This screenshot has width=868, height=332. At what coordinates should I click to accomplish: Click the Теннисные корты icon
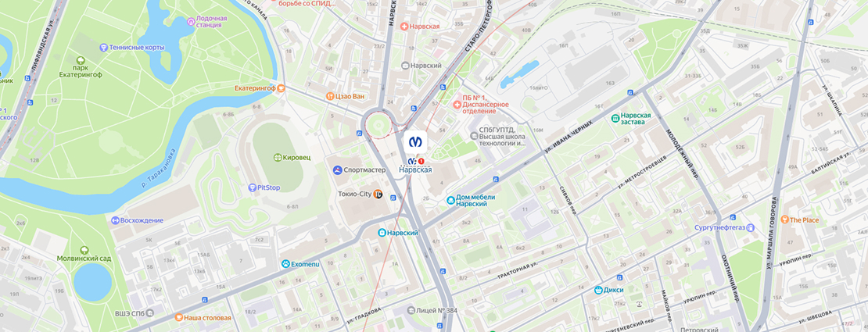coord(103,48)
